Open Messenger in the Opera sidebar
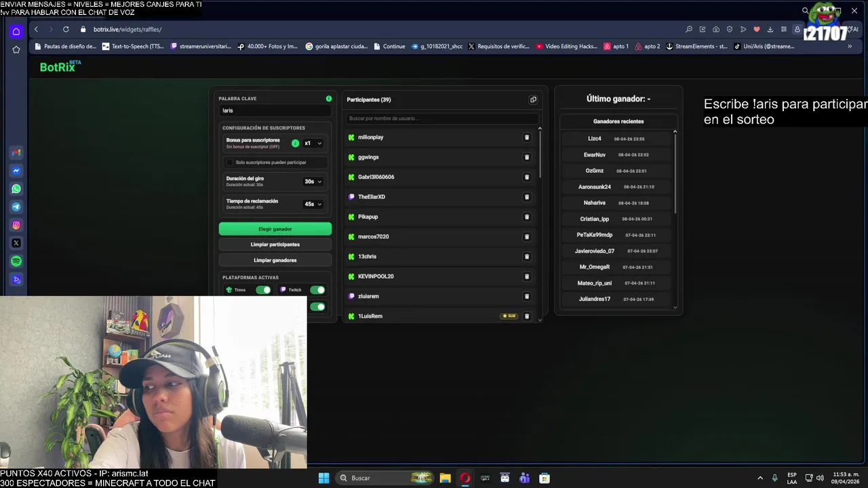 click(16, 171)
